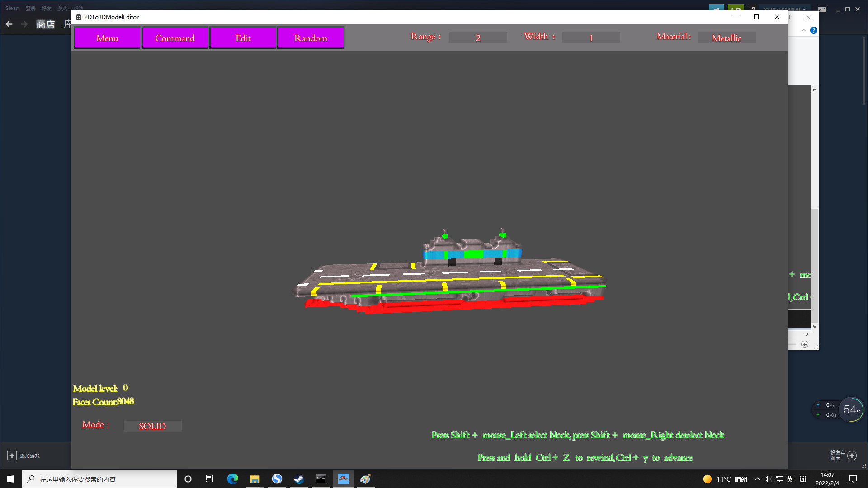Open File Explorer from the taskbar
868x488 pixels.
coord(255,479)
